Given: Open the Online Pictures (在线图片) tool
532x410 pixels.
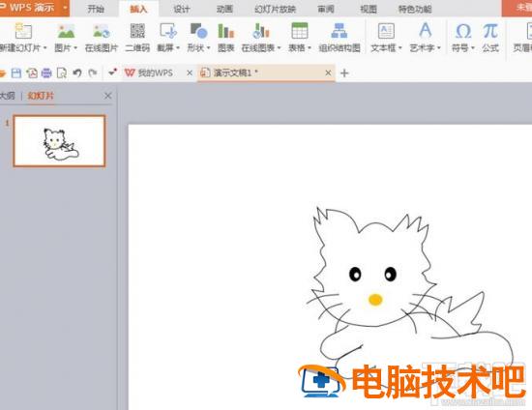Looking at the screenshot, I should click(x=102, y=31).
